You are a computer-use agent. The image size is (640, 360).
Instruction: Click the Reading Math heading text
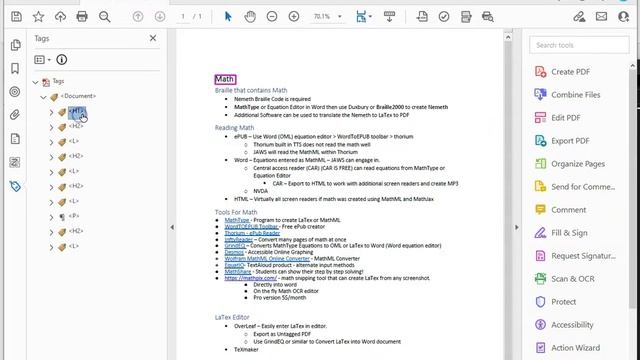(x=234, y=128)
